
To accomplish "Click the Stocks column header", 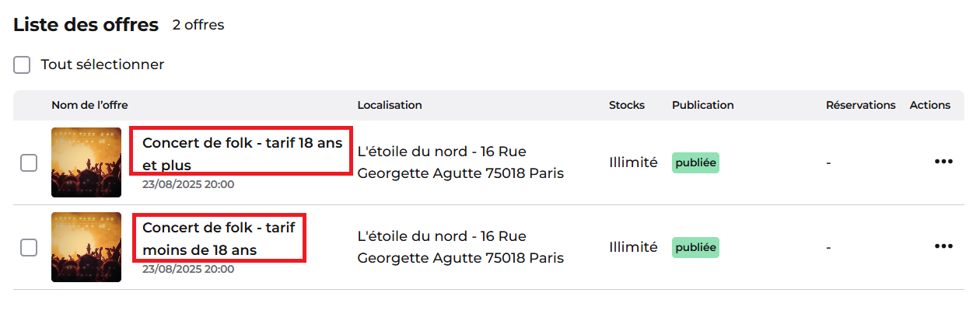I will [627, 105].
